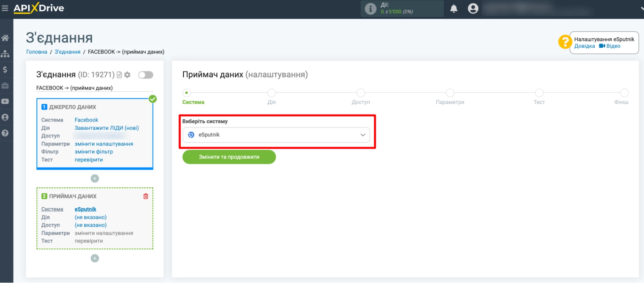Image resolution: width=644 pixels, height=283 pixels.
Task: Open the Довідка help link
Action: tap(584, 46)
